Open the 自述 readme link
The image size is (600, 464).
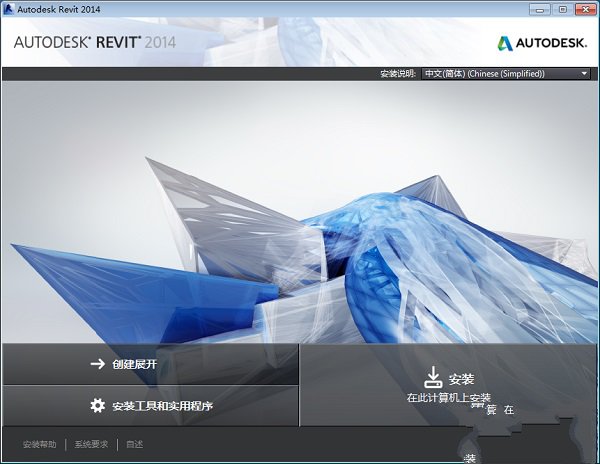tap(135, 444)
